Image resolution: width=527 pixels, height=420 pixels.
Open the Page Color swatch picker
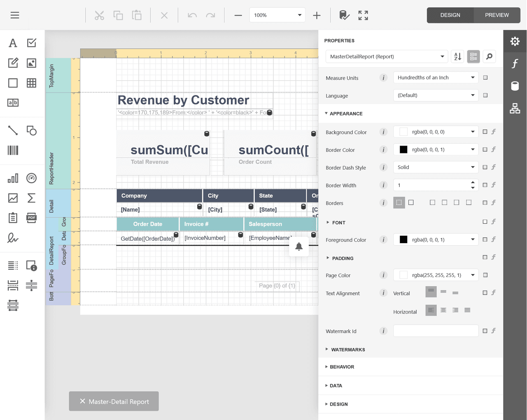click(x=403, y=275)
